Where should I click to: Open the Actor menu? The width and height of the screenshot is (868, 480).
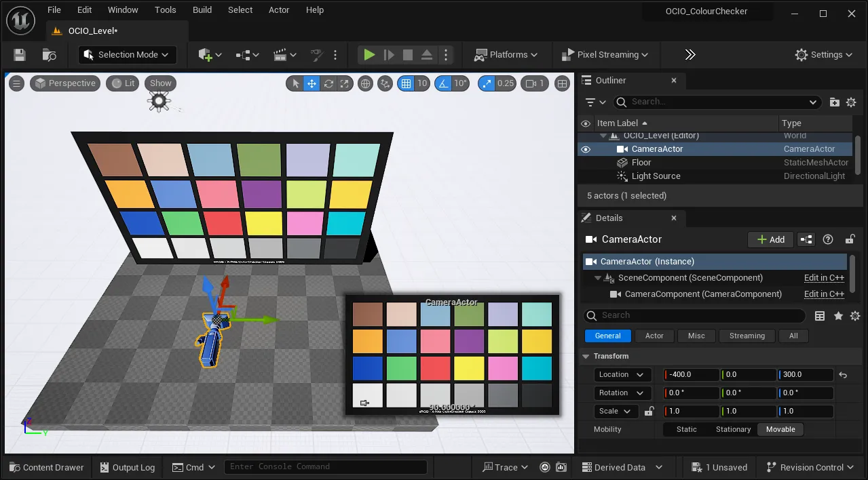(x=278, y=9)
